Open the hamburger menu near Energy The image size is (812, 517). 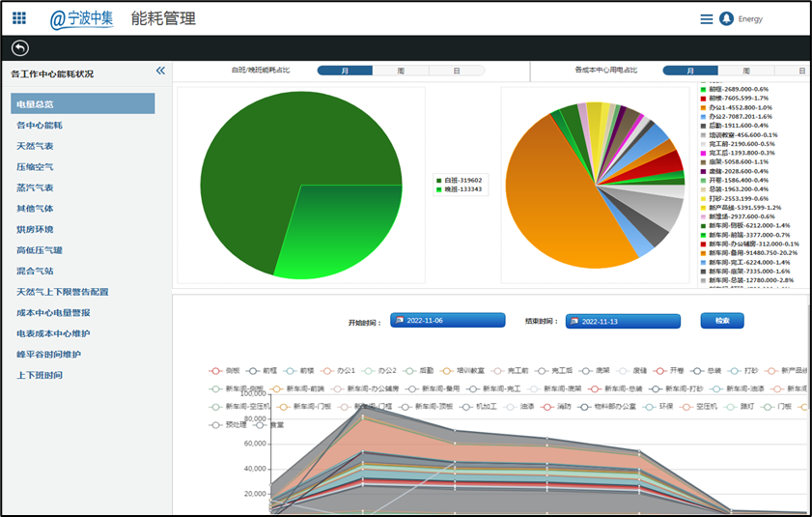click(x=707, y=19)
